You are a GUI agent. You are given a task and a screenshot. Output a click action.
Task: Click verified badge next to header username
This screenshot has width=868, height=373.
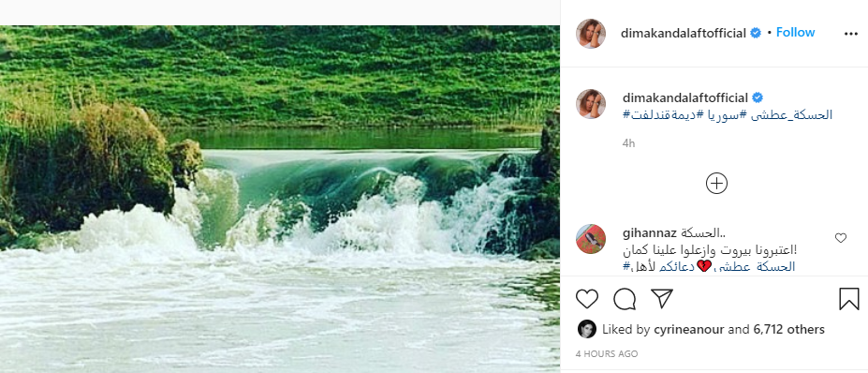756,33
